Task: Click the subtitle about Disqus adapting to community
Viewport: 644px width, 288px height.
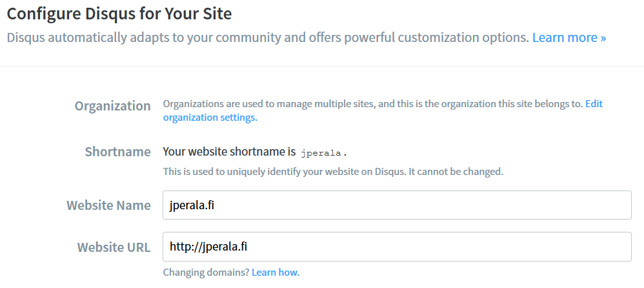Action: click(x=268, y=38)
